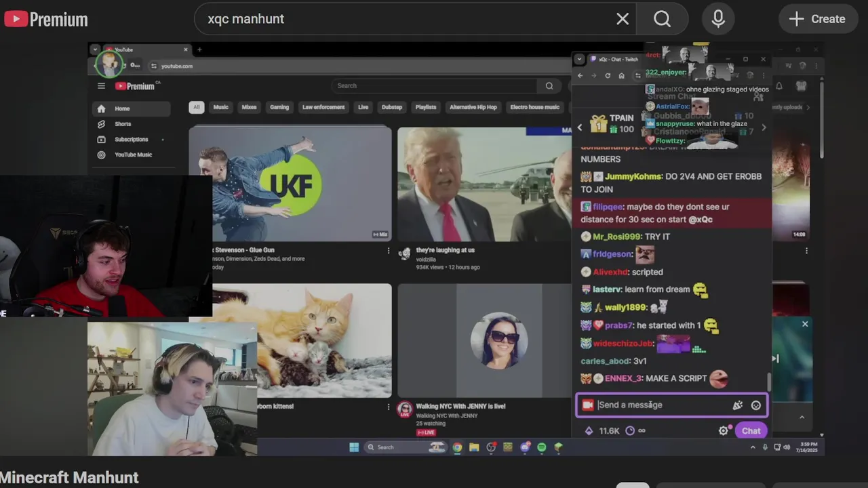Open Chrome from the Windows taskbar
Screen dimensions: 868x488
pyautogui.click(x=458, y=447)
